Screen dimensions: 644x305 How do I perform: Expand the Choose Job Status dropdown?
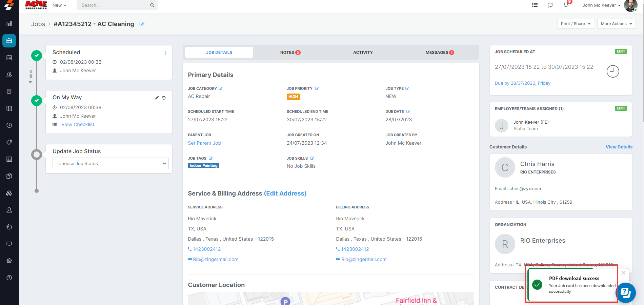click(x=110, y=163)
